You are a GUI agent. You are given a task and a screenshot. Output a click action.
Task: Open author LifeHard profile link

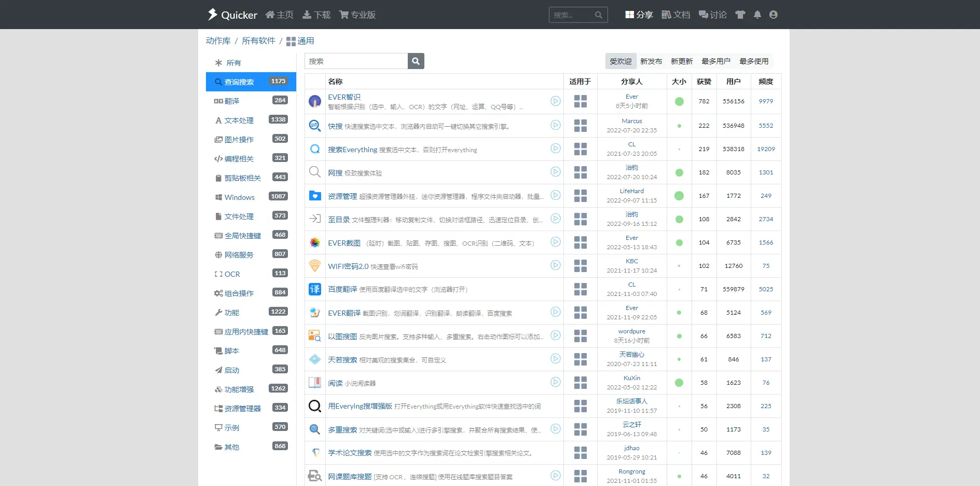[632, 191]
